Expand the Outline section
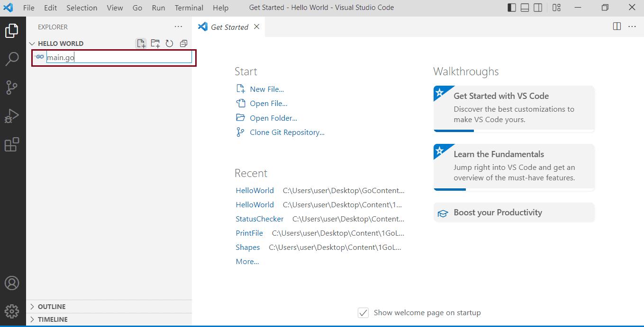644x327 pixels. pyautogui.click(x=52, y=307)
